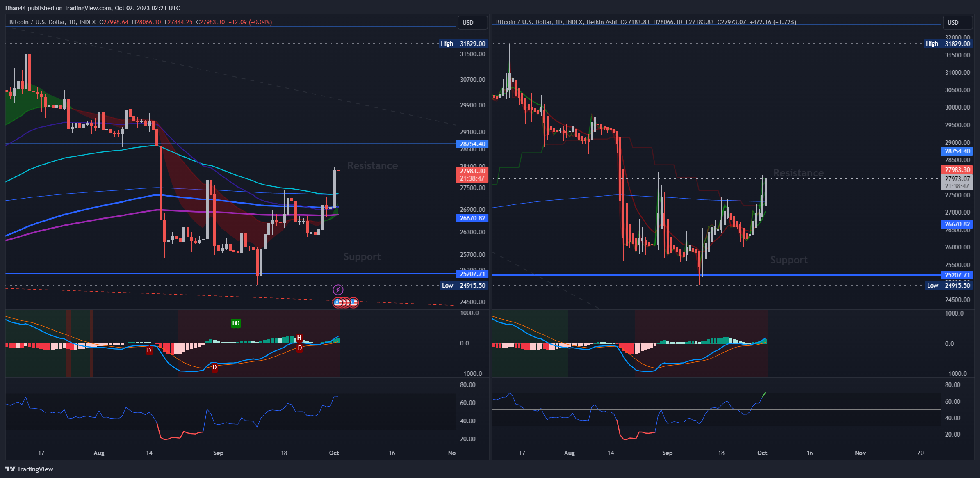980x478 pixels.
Task: Click the Resistance text on right chart
Action: (798, 173)
